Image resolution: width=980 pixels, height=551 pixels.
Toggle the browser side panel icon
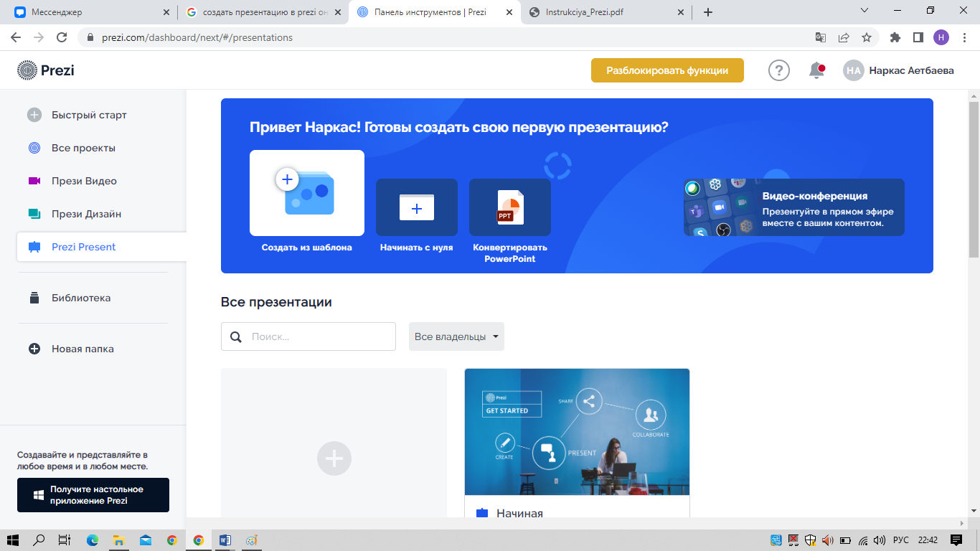(x=918, y=37)
